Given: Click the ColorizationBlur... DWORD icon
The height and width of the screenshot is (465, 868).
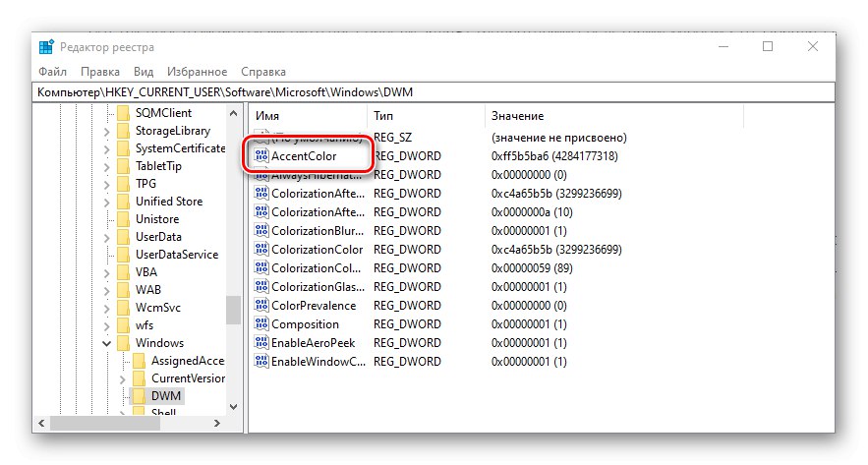Looking at the screenshot, I should click(x=261, y=230).
